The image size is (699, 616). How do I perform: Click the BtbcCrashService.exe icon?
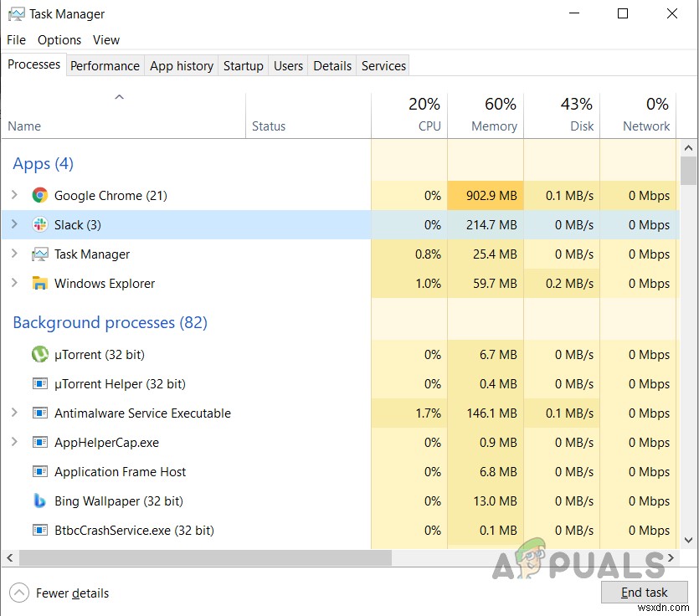point(39,530)
